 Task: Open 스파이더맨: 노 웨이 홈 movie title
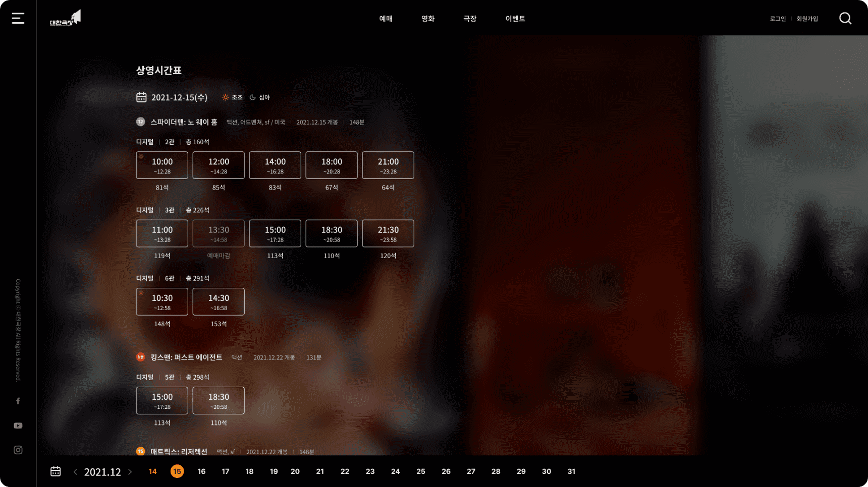184,122
